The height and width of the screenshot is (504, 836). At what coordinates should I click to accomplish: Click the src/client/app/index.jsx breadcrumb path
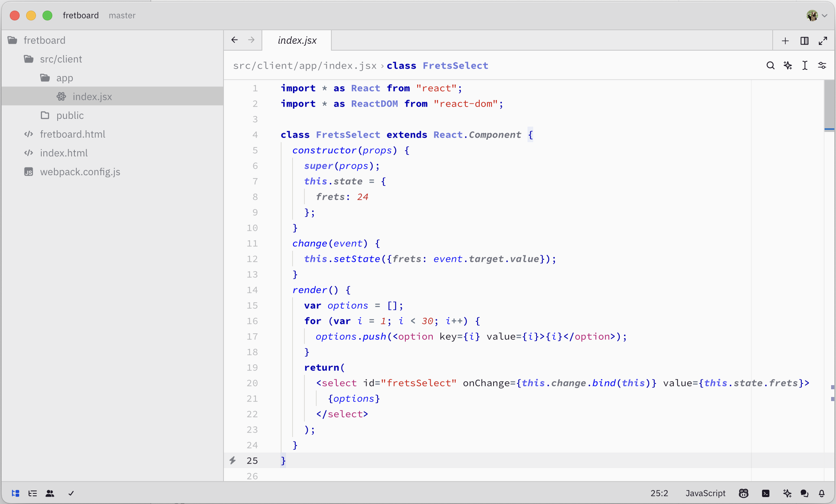point(305,66)
